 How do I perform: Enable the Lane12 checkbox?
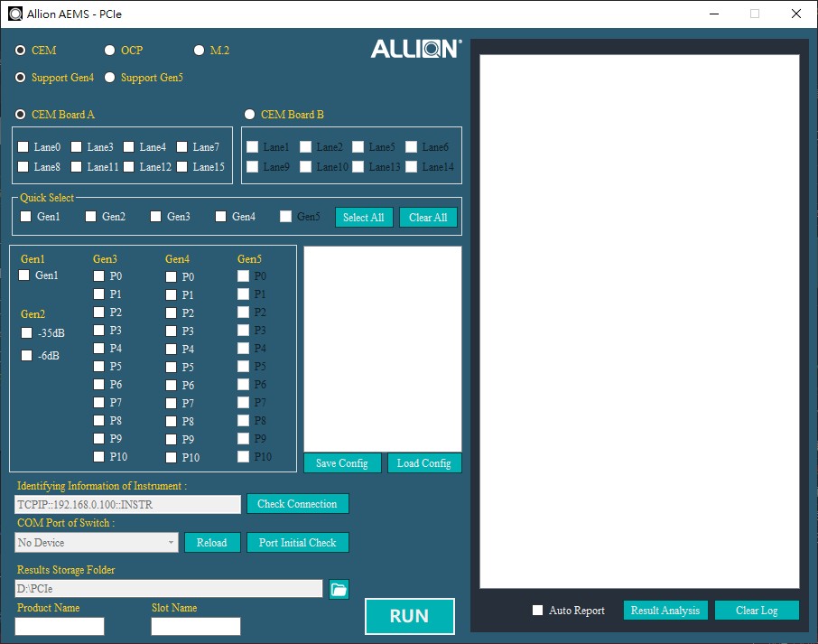[x=129, y=166]
